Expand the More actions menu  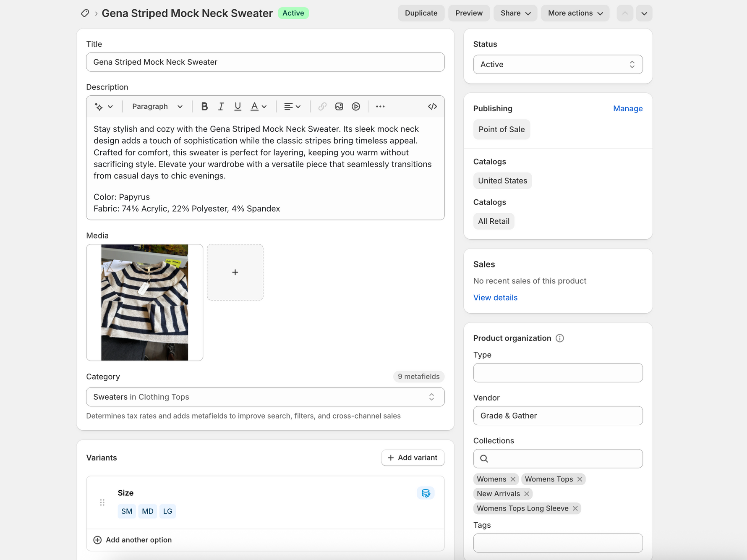(575, 13)
